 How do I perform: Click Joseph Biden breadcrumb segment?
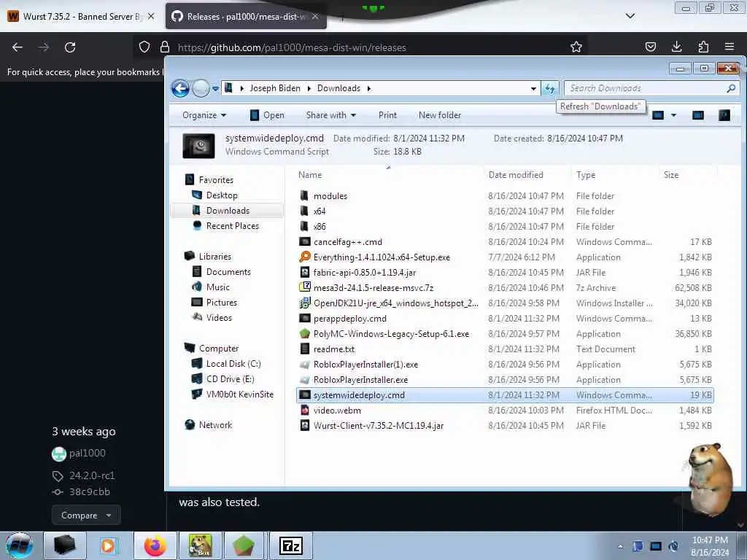click(x=275, y=88)
